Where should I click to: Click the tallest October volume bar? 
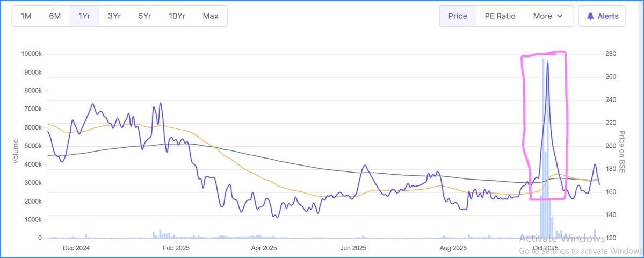(543, 148)
